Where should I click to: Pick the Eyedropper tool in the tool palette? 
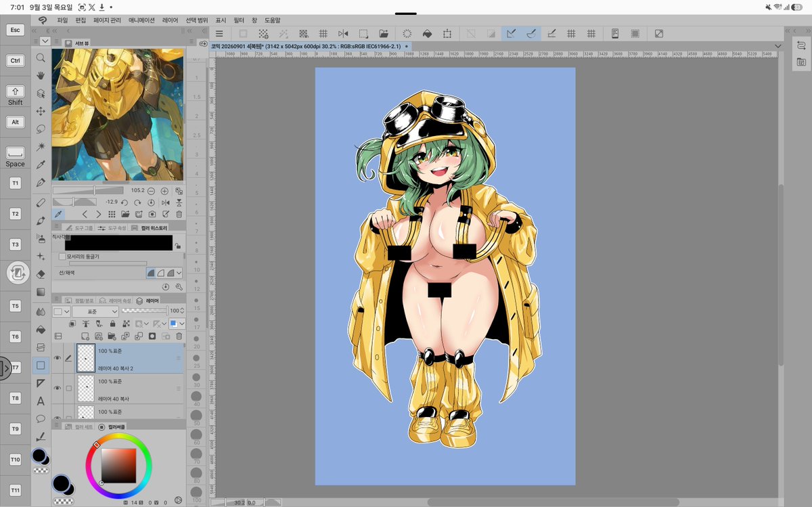pyautogui.click(x=41, y=164)
